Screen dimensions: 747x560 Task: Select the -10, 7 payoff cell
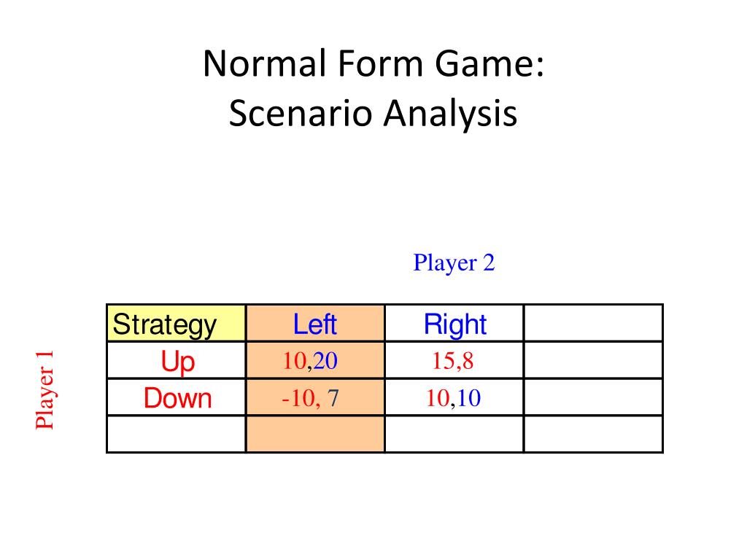[x=315, y=397]
